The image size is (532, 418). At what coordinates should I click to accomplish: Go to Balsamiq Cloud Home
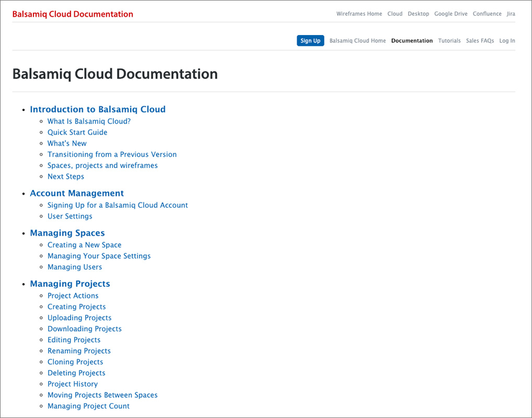point(357,41)
